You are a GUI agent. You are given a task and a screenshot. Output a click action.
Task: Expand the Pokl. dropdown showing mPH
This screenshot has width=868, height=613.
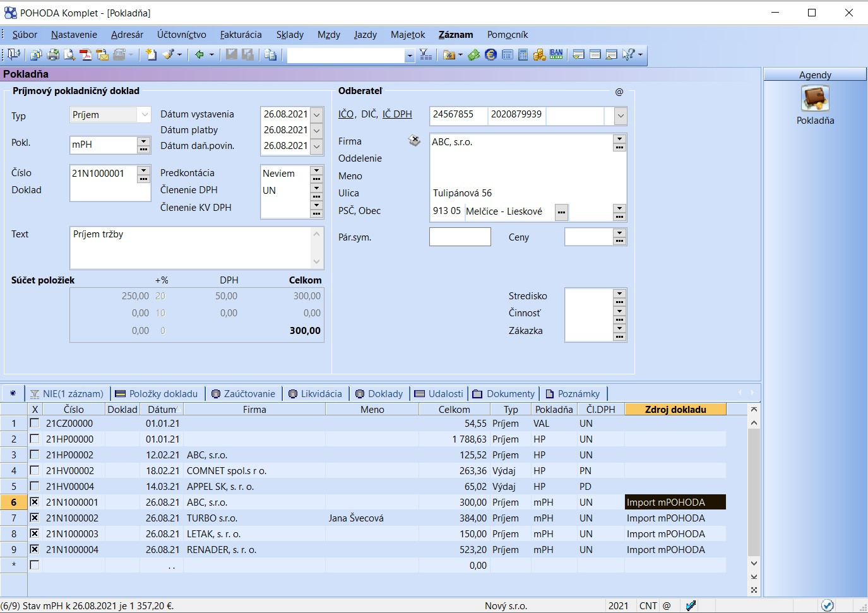144,141
